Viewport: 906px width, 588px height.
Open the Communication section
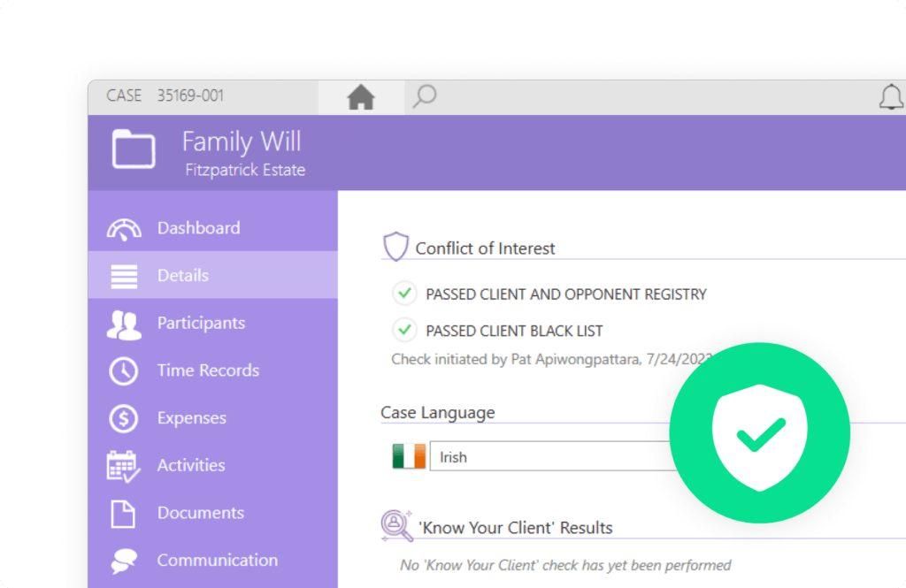(213, 560)
